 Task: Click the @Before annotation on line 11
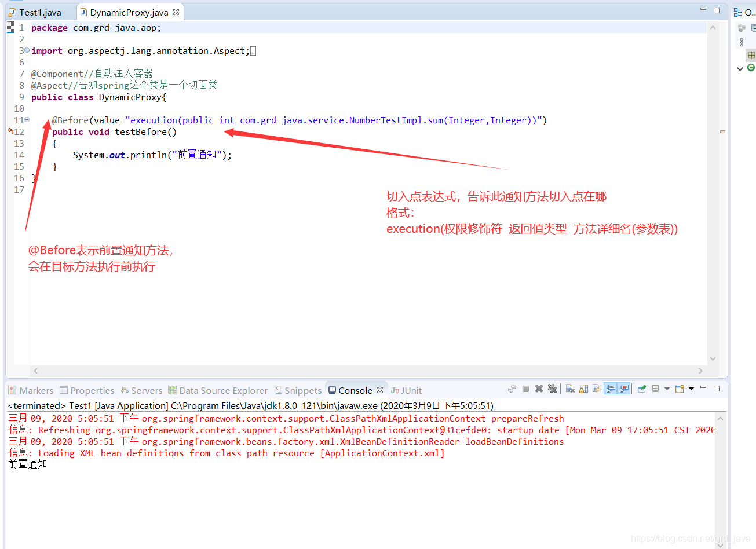pos(70,120)
